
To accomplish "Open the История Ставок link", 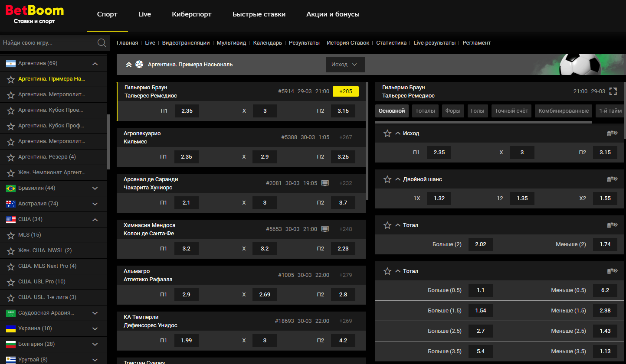I will tap(348, 43).
